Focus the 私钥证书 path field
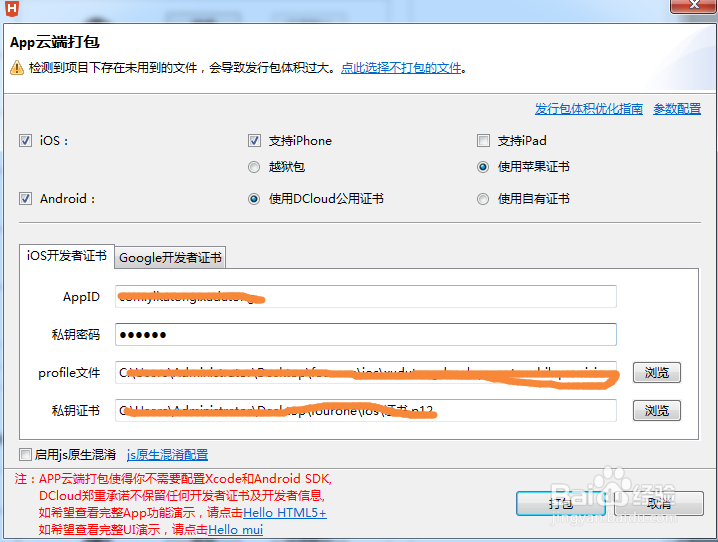 (366, 411)
